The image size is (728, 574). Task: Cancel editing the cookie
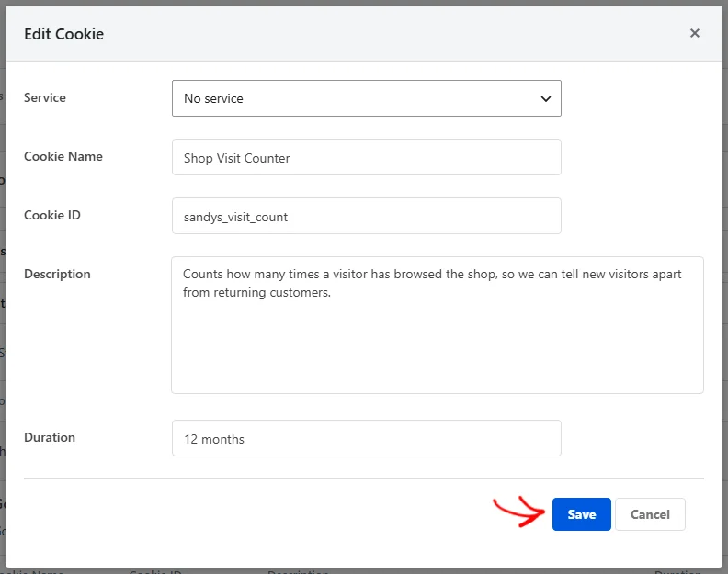coord(650,514)
